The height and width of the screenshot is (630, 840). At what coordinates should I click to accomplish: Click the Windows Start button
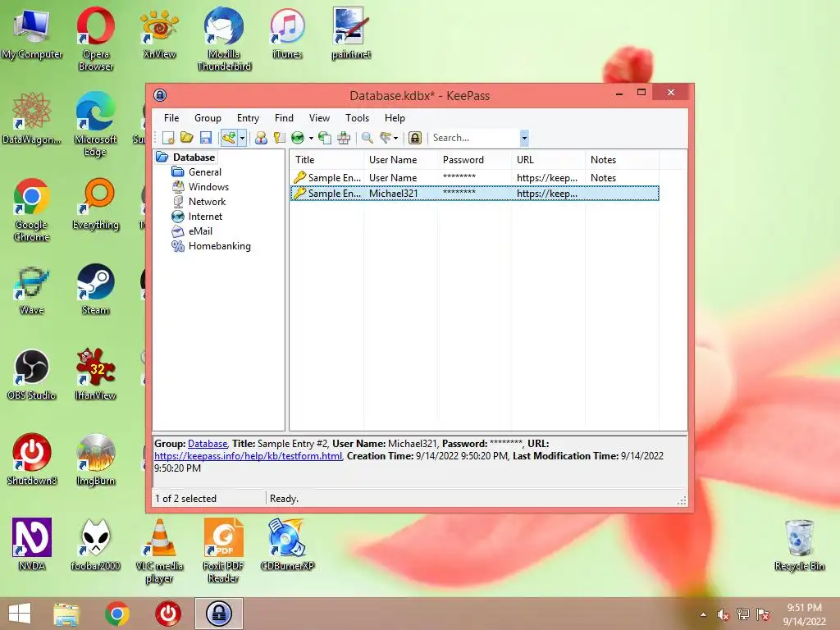tap(20, 614)
